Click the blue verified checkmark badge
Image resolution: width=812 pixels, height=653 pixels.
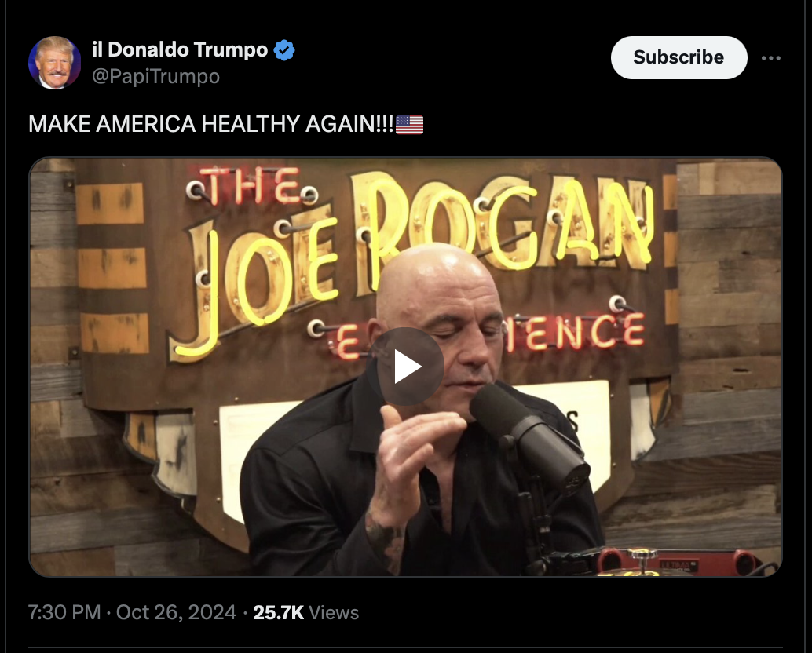pyautogui.click(x=283, y=50)
